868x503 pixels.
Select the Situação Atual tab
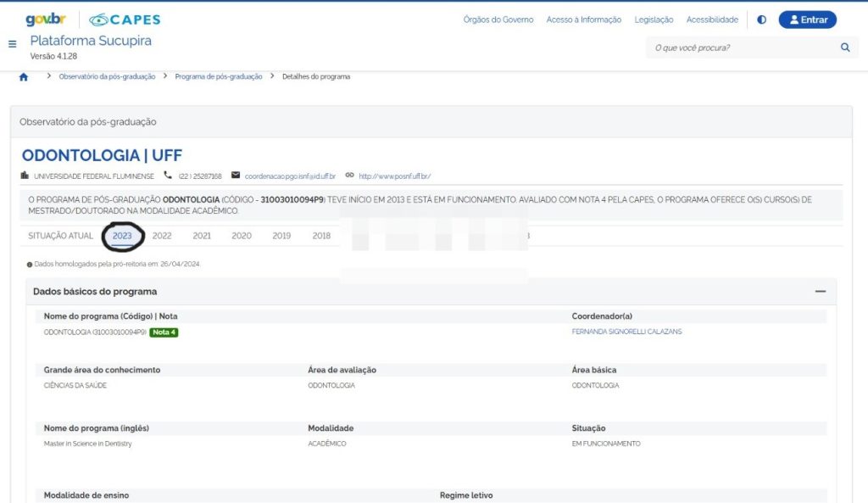click(x=60, y=236)
